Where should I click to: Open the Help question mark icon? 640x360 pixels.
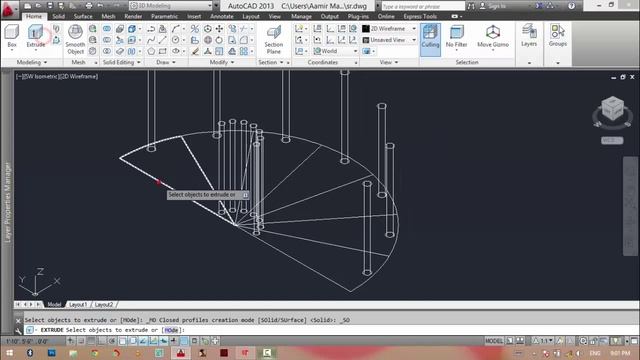tap(571, 6)
